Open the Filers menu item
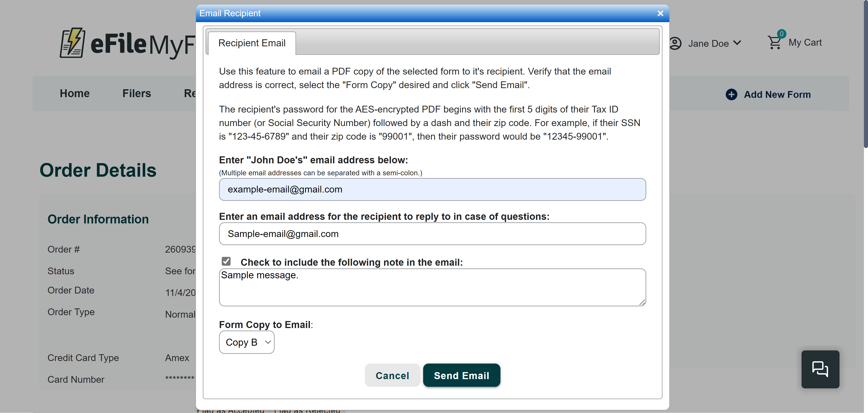Viewport: 868px width, 413px height. pos(137,93)
